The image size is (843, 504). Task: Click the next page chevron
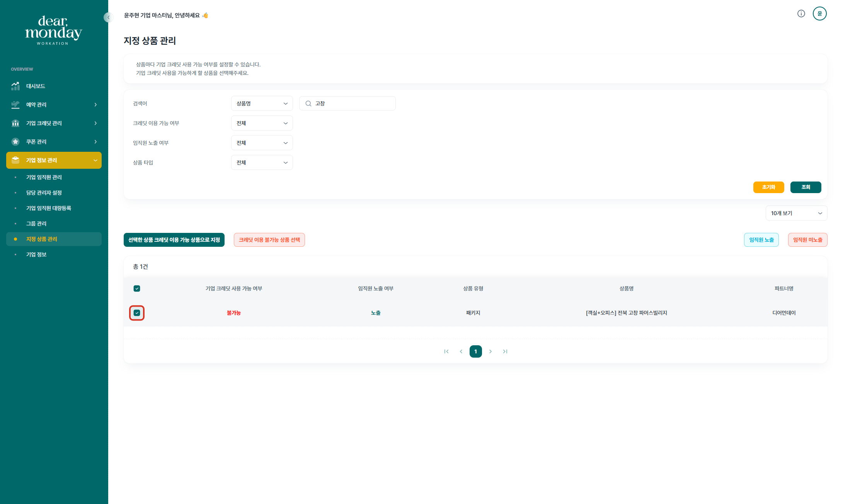tap(490, 351)
